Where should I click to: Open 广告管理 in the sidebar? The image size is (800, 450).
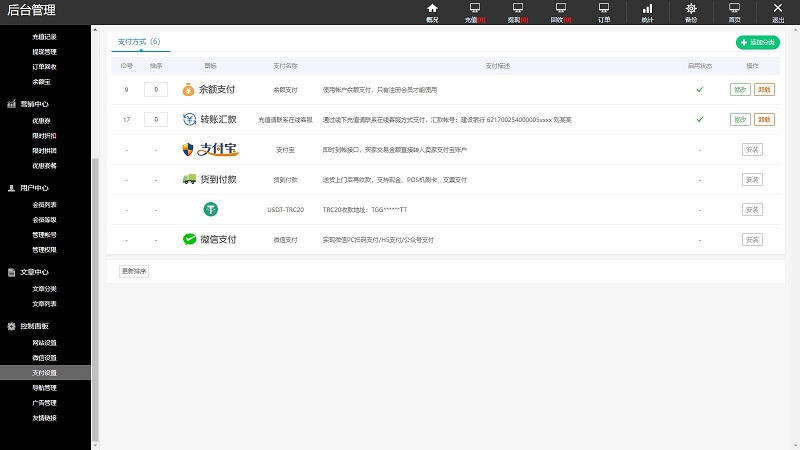(44, 403)
